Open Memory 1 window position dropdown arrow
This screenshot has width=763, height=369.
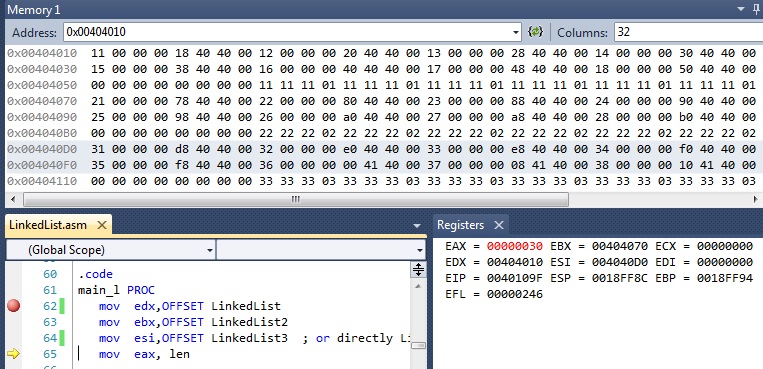(741, 9)
